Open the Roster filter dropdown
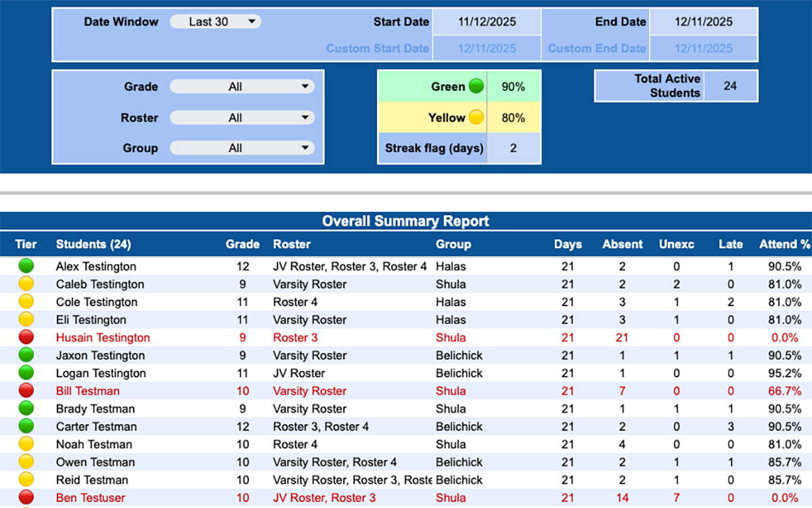The image size is (812, 508). click(242, 117)
